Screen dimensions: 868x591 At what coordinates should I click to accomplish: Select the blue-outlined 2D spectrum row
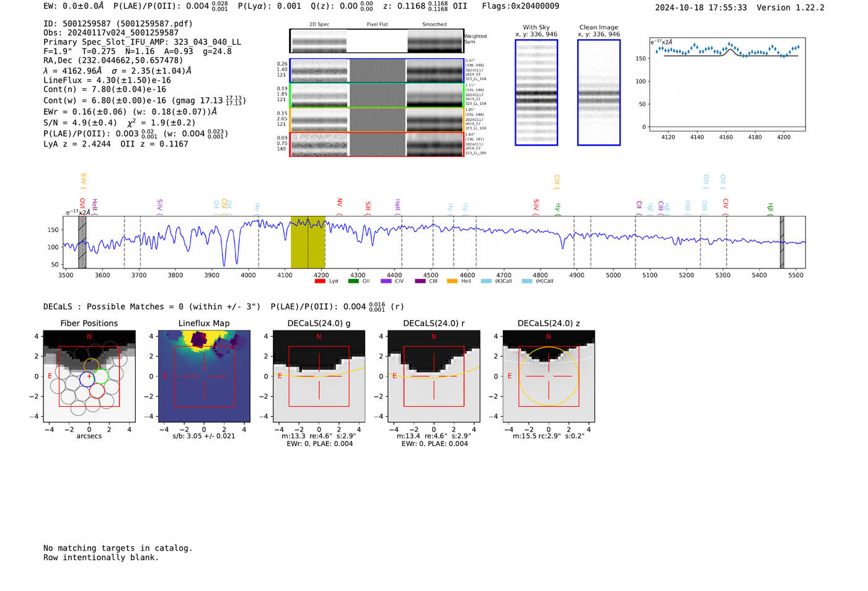pyautogui.click(x=376, y=71)
